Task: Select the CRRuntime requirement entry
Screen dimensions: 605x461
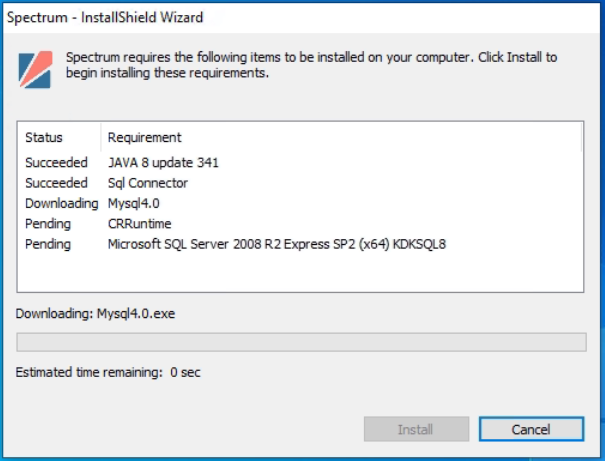Action: (x=139, y=224)
